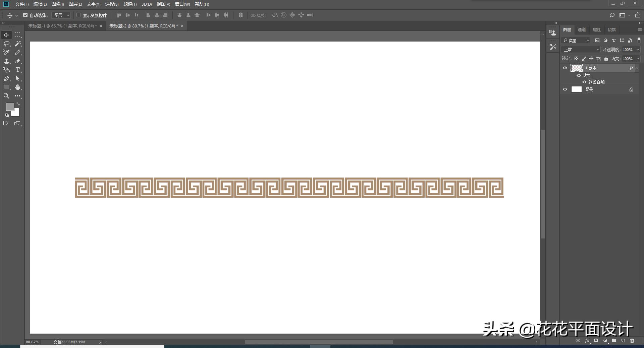Viewport: 644px width, 348px height.
Task: Switch to document tab 未标题-1
Action: 62,26
